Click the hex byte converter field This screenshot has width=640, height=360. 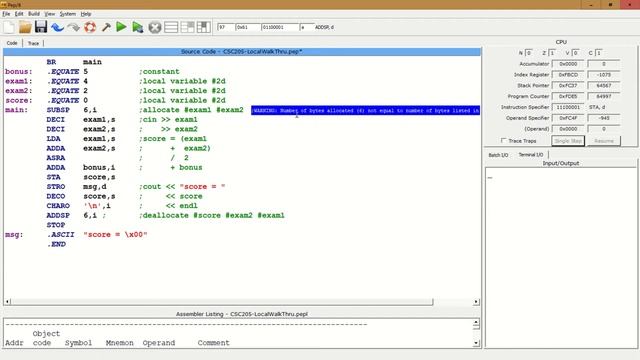[x=248, y=27]
